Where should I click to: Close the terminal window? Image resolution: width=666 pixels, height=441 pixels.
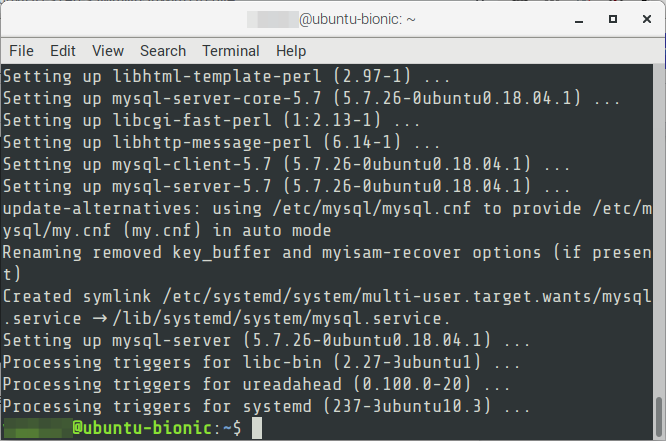coord(647,19)
